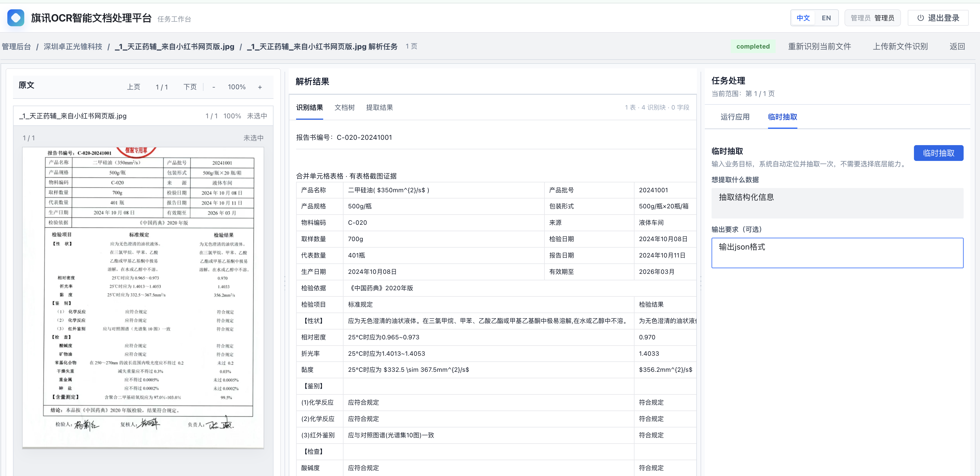Select the 识别结果 tab

click(x=309, y=108)
